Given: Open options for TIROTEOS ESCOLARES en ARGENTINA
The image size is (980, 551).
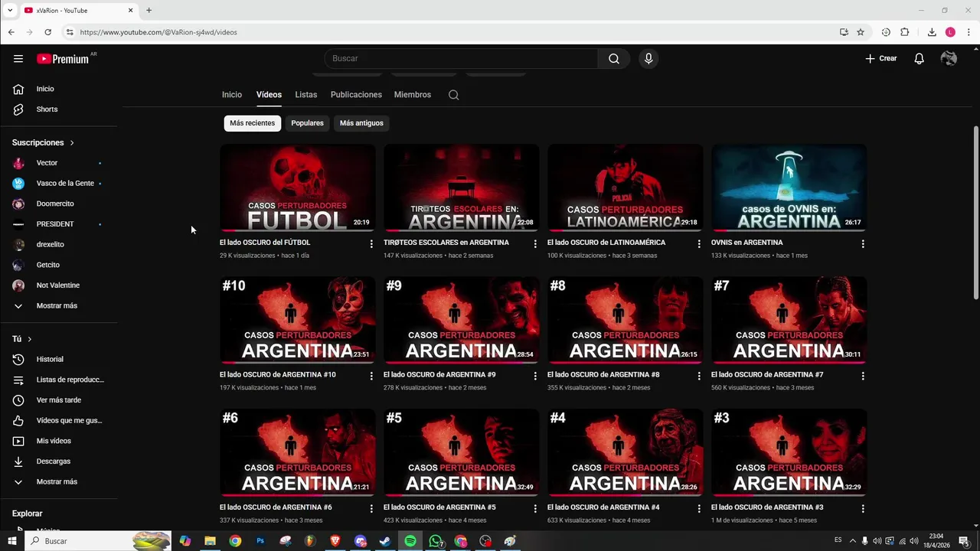Looking at the screenshot, I should (x=535, y=243).
